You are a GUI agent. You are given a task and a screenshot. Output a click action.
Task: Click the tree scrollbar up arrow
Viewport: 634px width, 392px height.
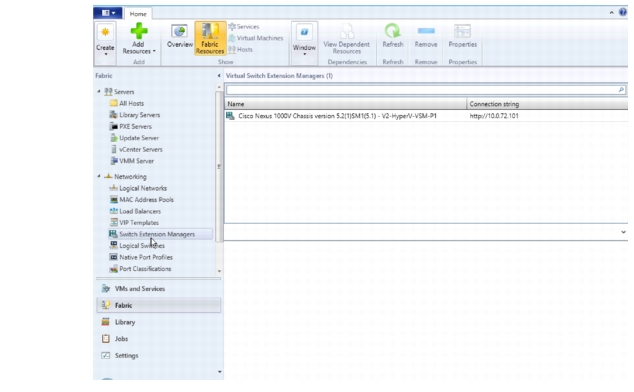click(x=219, y=87)
